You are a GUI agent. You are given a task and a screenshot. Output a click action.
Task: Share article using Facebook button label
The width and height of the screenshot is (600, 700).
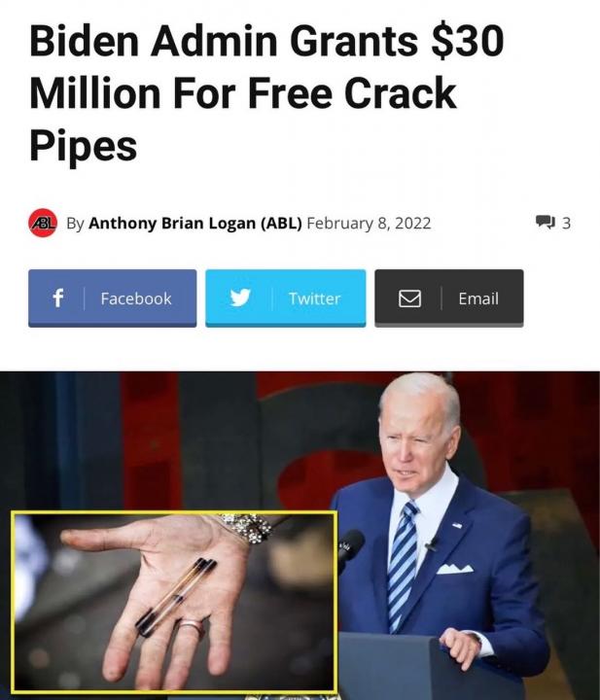pyautogui.click(x=136, y=298)
